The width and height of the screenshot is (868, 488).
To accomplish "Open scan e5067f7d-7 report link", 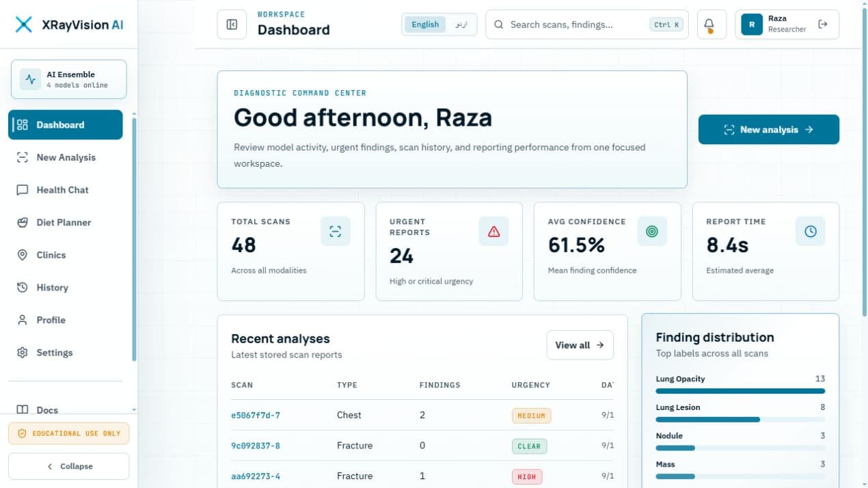I will coord(256,415).
